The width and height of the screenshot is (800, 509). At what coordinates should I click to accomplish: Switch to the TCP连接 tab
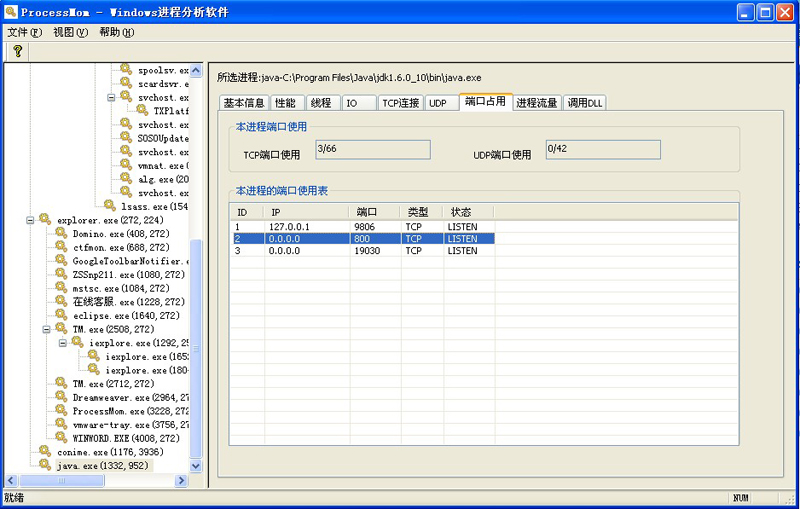[x=400, y=103]
